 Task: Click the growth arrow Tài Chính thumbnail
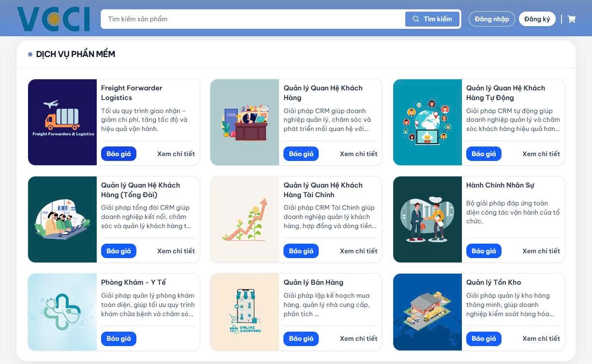coord(245,219)
